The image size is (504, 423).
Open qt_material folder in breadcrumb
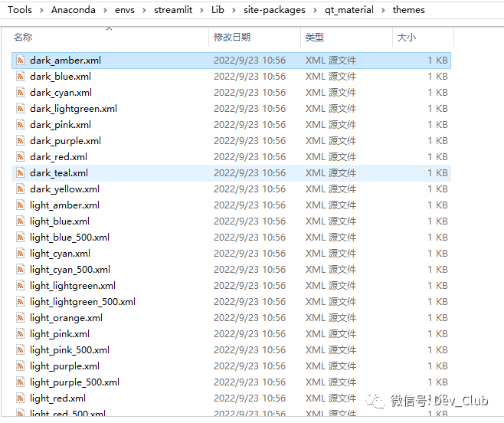coord(349,10)
